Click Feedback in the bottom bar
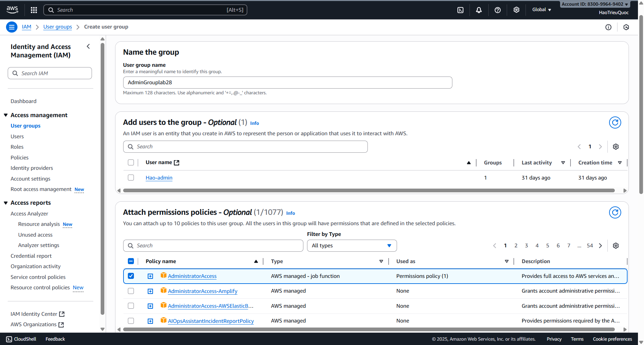Image resolution: width=644 pixels, height=345 pixels. 55,339
